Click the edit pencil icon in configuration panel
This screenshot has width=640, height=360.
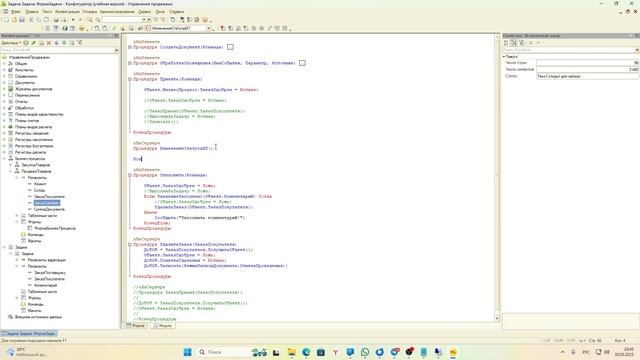point(33,43)
